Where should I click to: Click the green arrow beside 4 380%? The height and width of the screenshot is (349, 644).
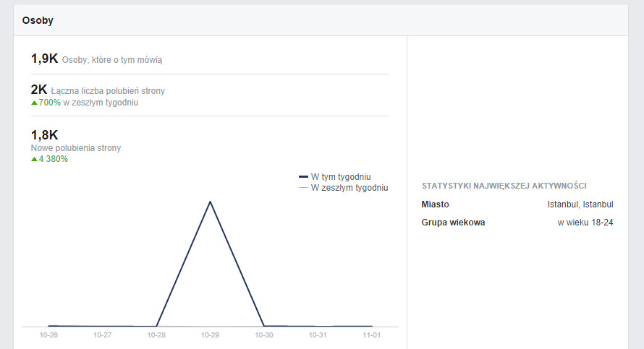pos(34,159)
